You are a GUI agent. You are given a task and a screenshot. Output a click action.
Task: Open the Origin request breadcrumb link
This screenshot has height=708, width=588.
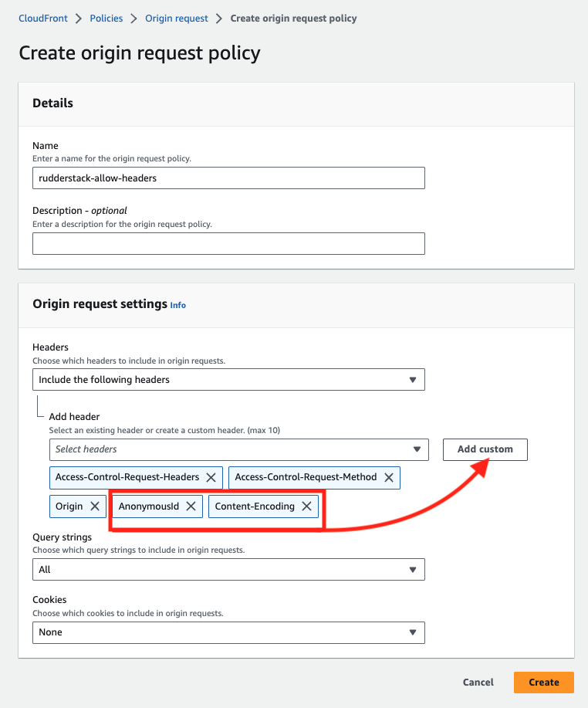click(x=177, y=19)
